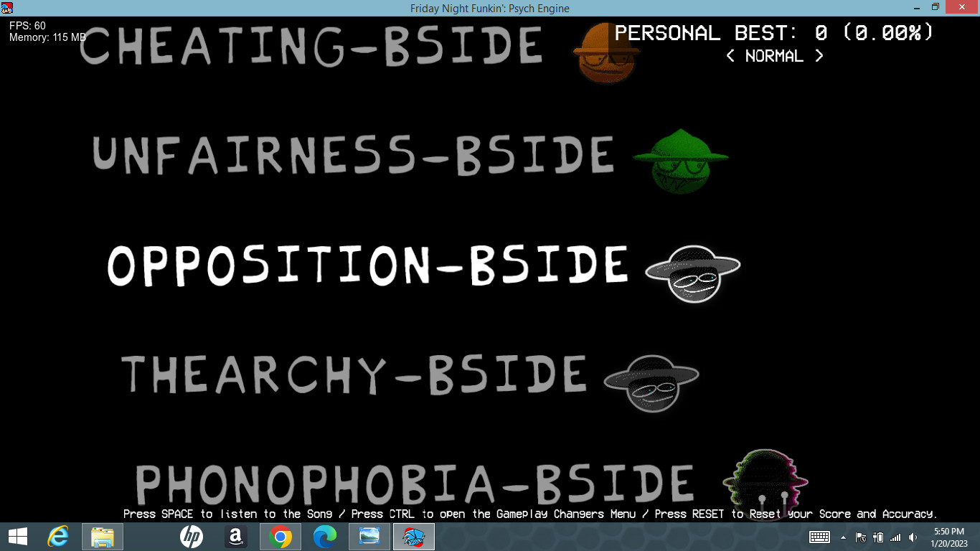The width and height of the screenshot is (980, 551).
Task: Click the green character icon beside Unfairness-Bside
Action: [681, 161]
